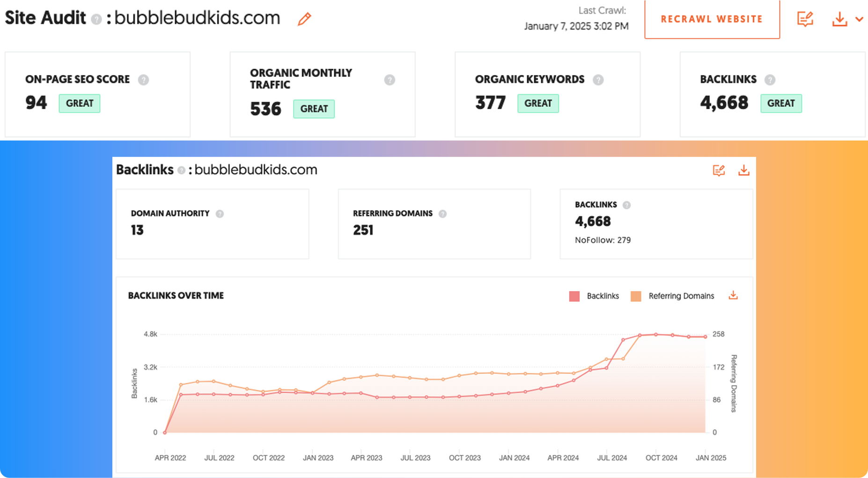The height and width of the screenshot is (478, 868).
Task: Click the help icon beside Site Audit title
Action: pyautogui.click(x=96, y=19)
